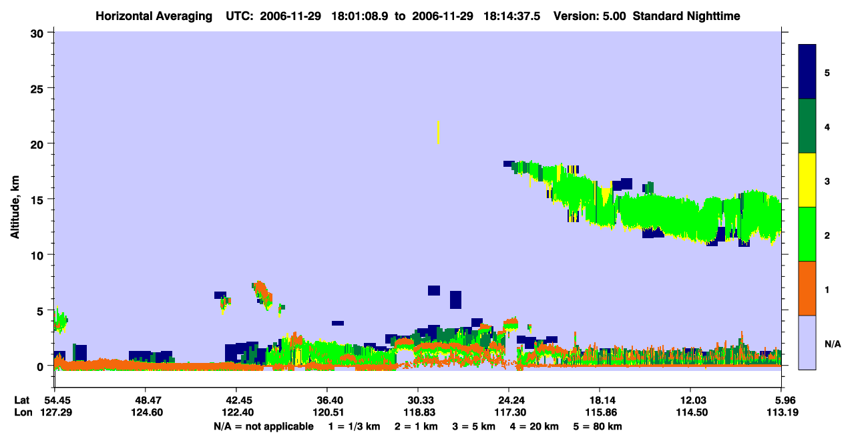
Task: Click the legend text '1 = 1/3 km'
Action: pos(355,426)
